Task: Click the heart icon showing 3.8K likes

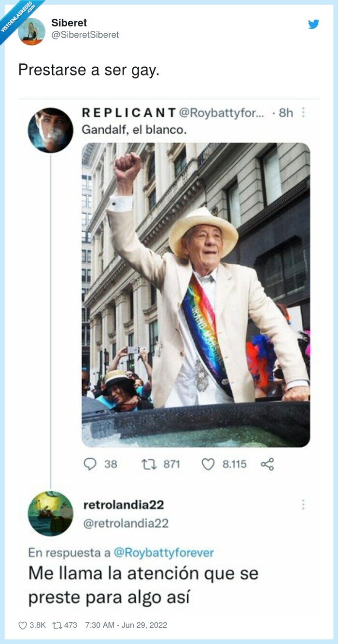Action: 23,625
